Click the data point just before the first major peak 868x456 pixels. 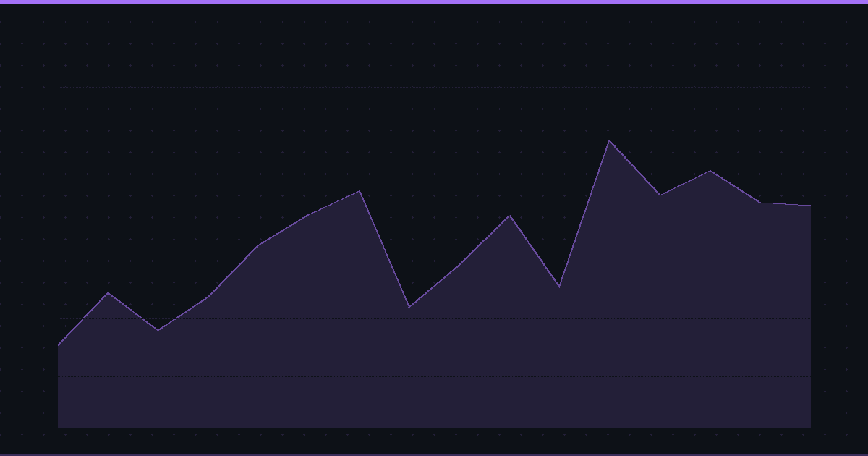point(309,215)
